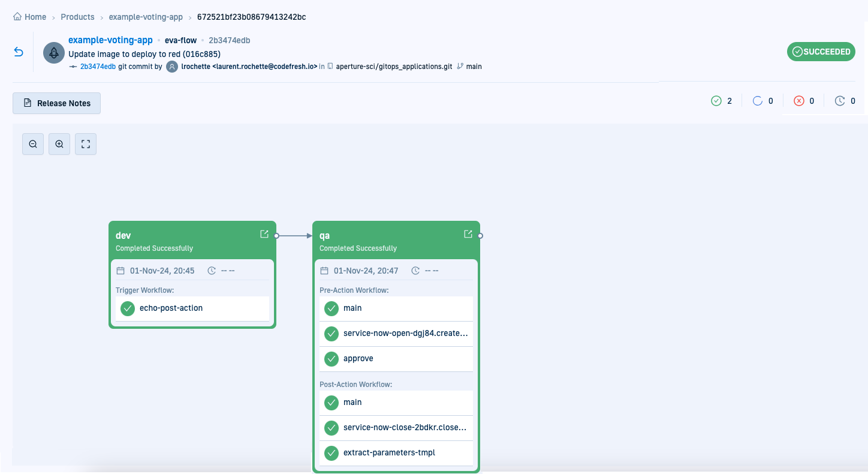Open dev environment external link icon
The width and height of the screenshot is (868, 474).
point(264,234)
